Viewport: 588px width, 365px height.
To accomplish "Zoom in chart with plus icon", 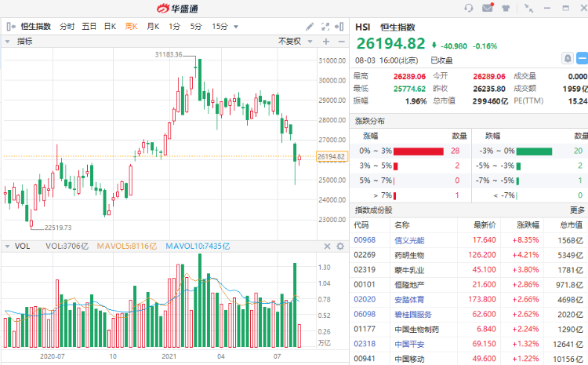I will [326, 42].
